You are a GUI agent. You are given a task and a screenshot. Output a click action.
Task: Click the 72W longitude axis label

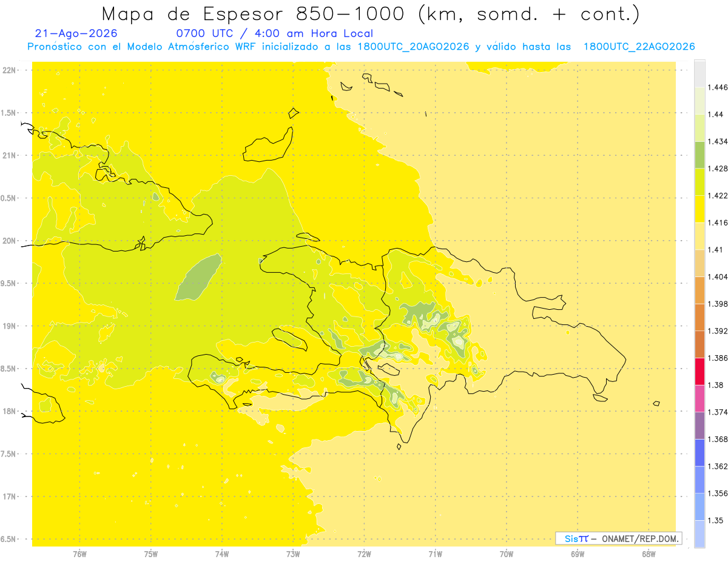pos(364,554)
